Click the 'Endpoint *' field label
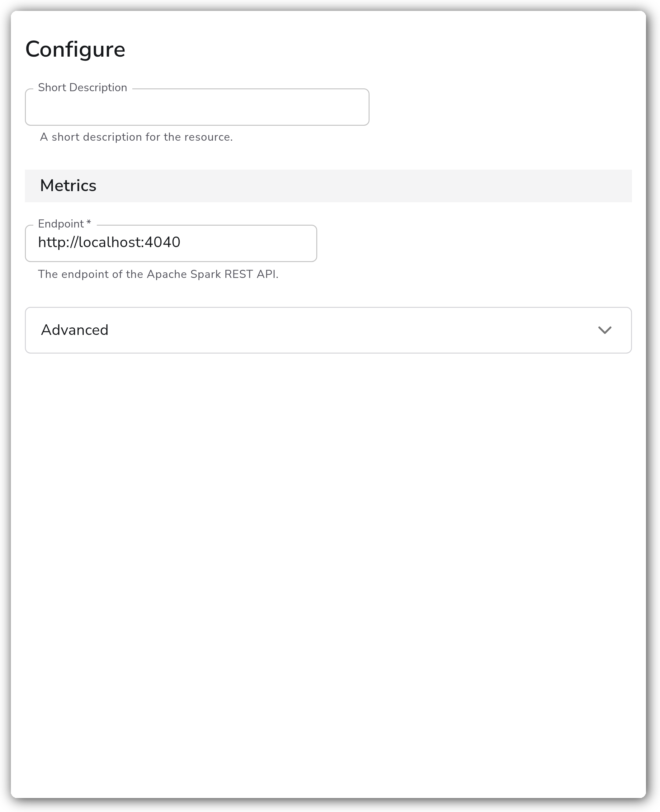 64,224
